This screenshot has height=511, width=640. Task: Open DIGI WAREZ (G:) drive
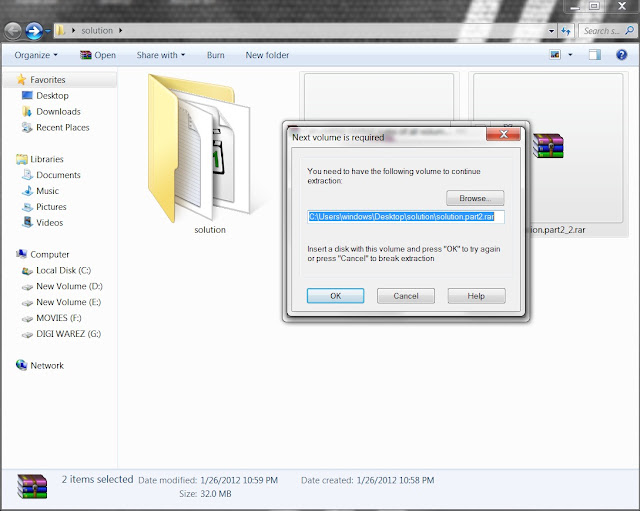pos(68,334)
